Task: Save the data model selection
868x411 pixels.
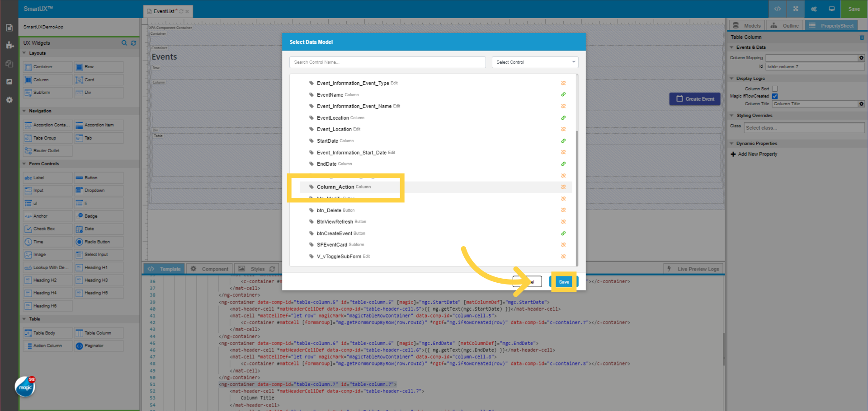Action: 563,281
